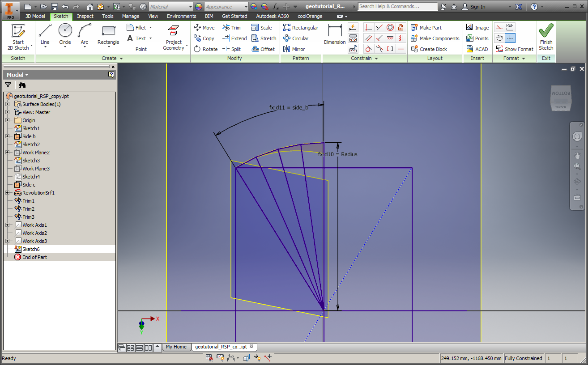Open the fx Parameters dialog

click(x=276, y=7)
